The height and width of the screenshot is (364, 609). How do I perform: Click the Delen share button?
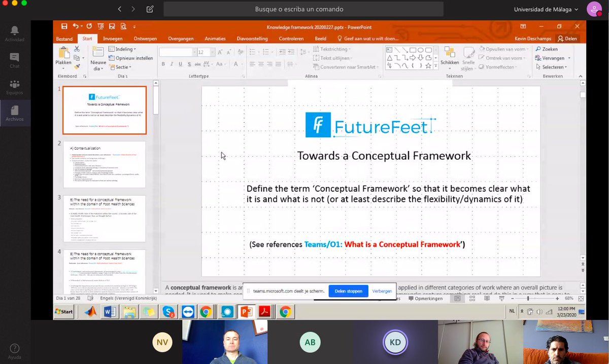567,39
